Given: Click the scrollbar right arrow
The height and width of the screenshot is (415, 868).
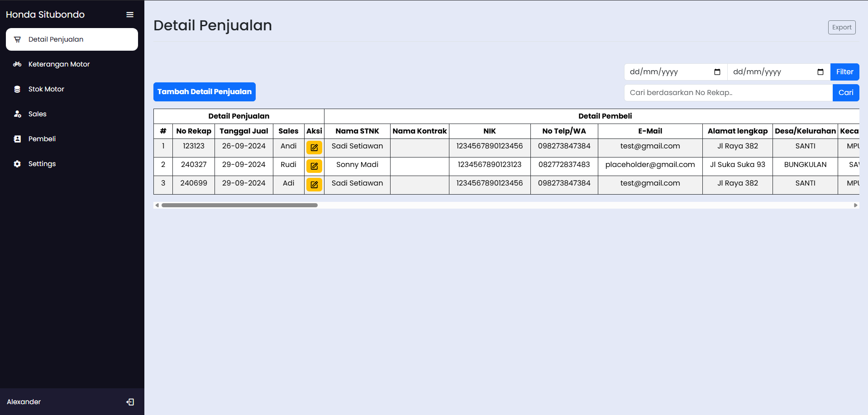Looking at the screenshot, I should coord(855,205).
